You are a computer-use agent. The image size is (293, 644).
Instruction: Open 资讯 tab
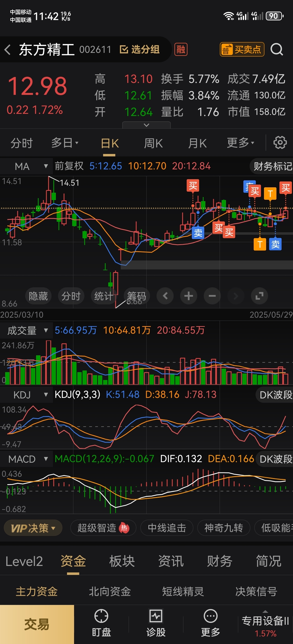[x=171, y=561]
